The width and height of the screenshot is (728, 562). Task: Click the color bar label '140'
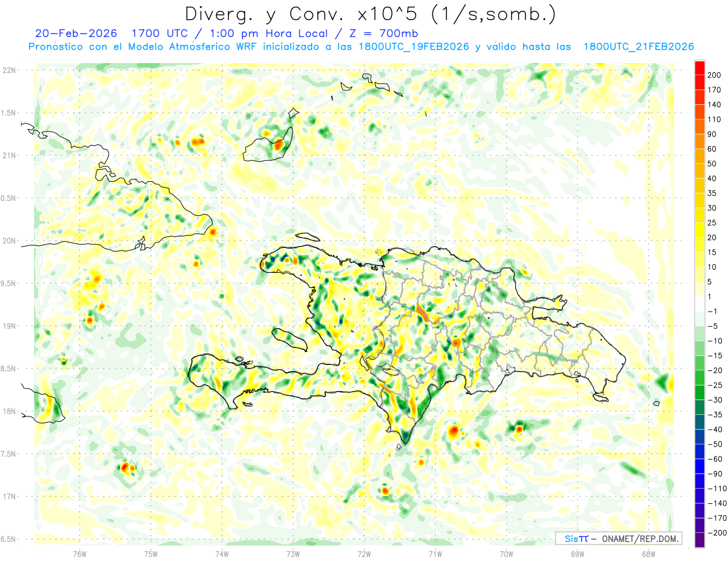click(714, 105)
